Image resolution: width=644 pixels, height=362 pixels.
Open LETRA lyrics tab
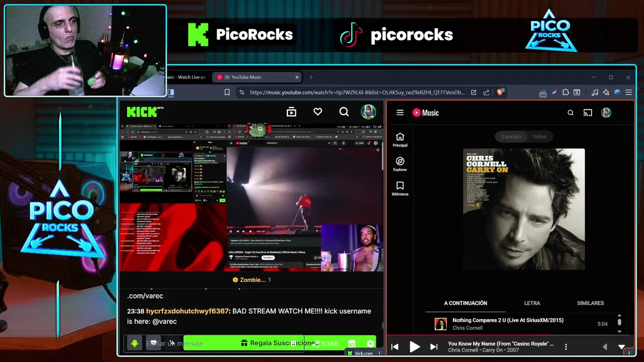pyautogui.click(x=532, y=303)
